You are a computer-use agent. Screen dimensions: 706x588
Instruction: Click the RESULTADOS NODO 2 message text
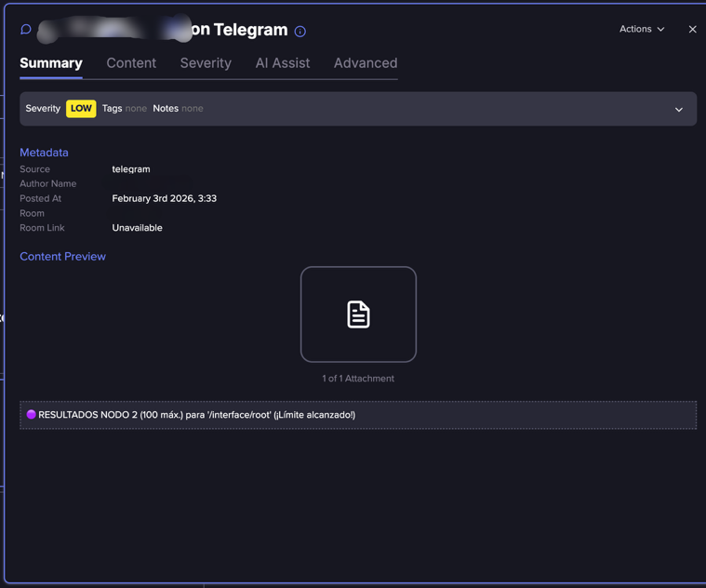coord(197,415)
